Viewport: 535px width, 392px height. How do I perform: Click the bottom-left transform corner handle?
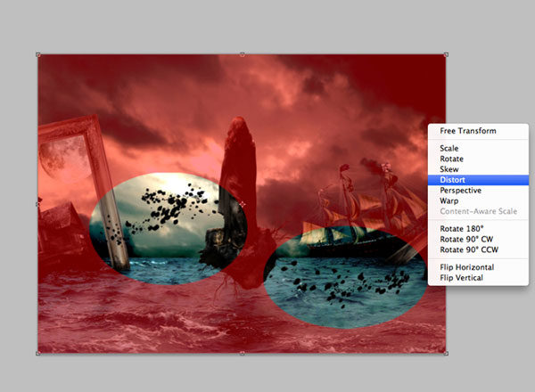(x=38, y=354)
